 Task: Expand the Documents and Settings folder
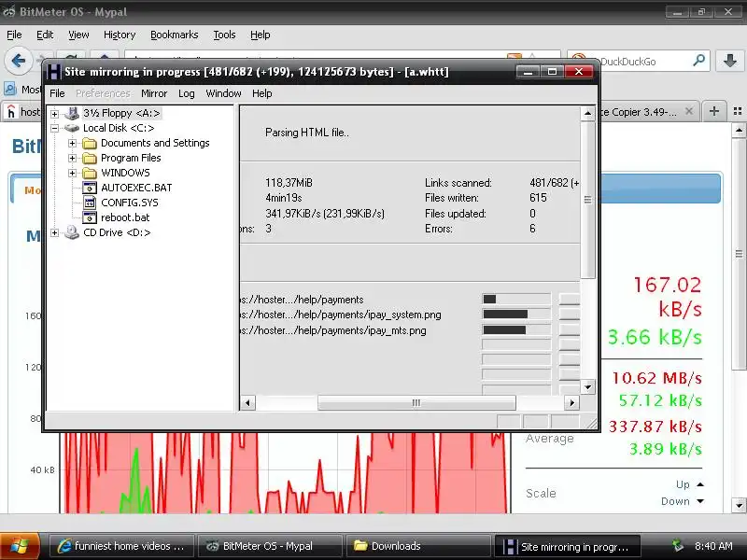(x=72, y=143)
